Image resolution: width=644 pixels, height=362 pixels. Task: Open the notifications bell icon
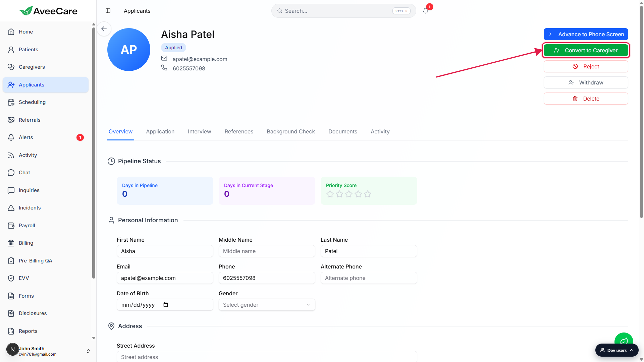pos(426,11)
